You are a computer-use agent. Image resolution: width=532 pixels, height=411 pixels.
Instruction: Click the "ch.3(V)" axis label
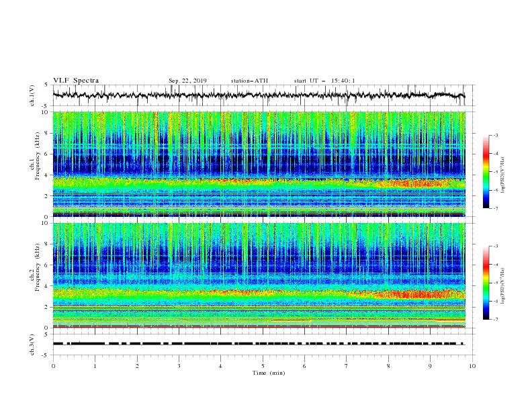[32, 345]
